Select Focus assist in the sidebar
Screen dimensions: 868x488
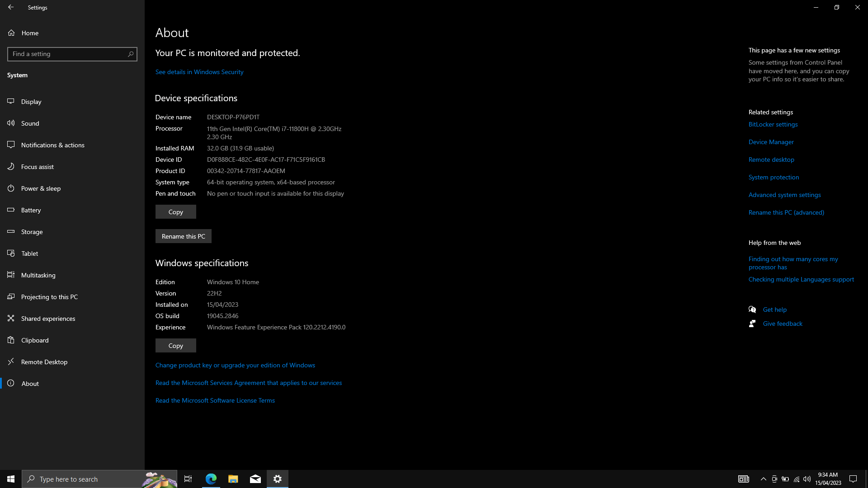(x=72, y=167)
